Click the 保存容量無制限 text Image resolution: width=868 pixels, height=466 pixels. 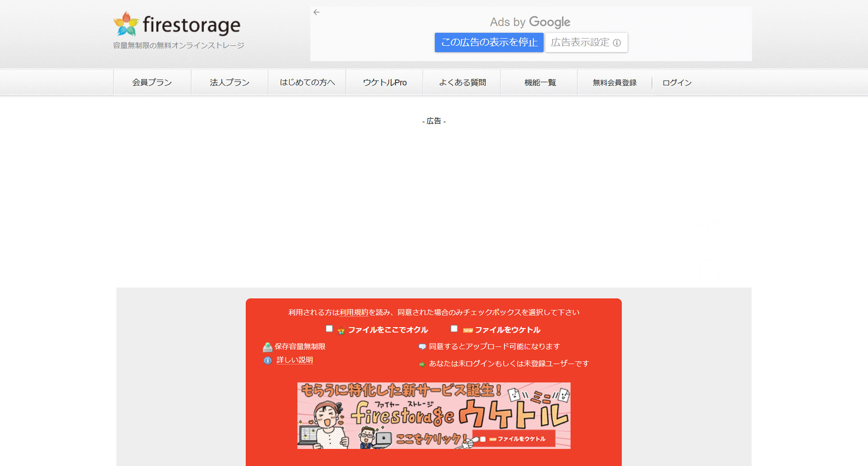(x=300, y=347)
